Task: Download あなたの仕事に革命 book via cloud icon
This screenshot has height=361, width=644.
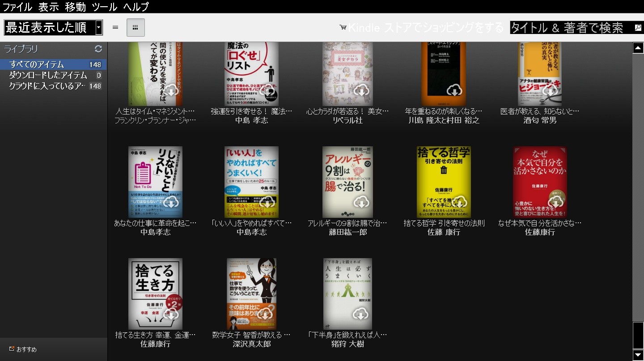Action: click(172, 202)
